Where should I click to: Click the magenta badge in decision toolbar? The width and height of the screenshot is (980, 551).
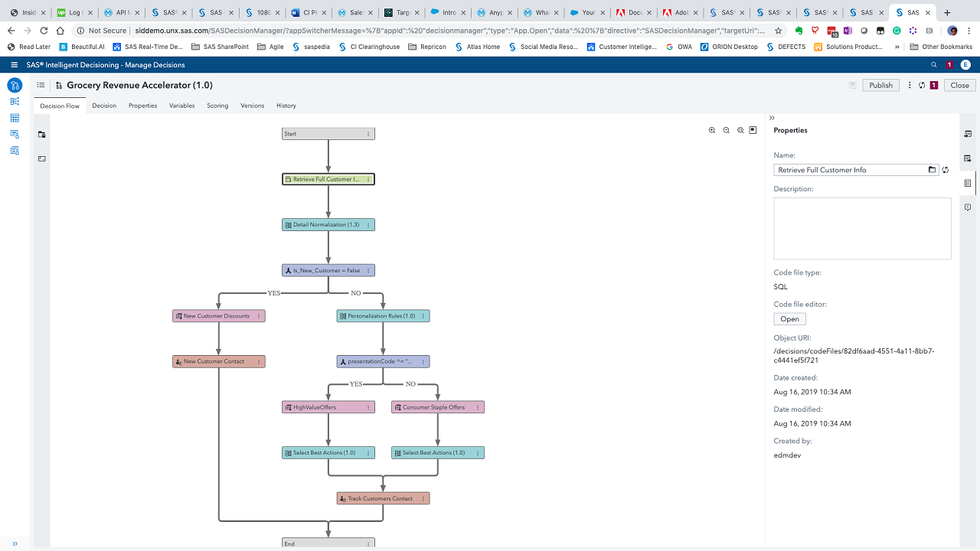(934, 85)
